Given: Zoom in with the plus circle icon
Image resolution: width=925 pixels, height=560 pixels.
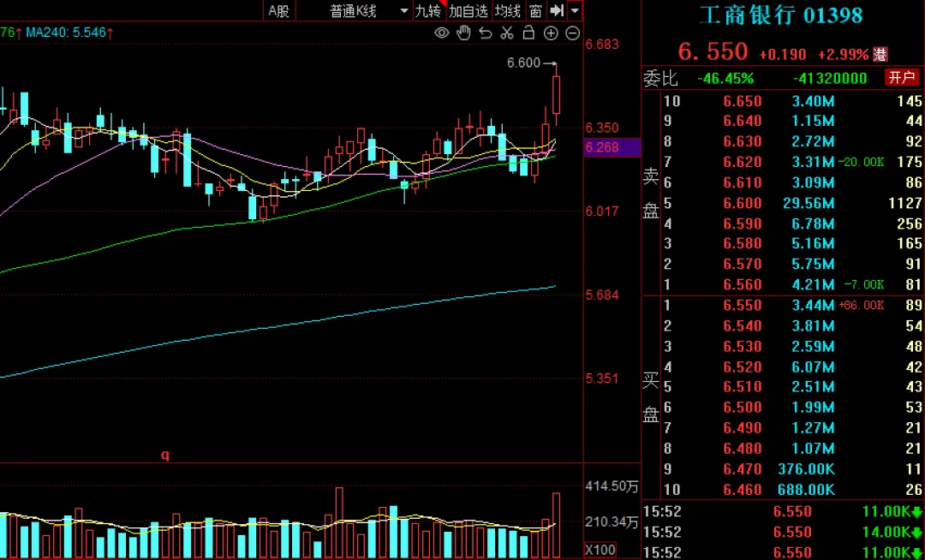Looking at the screenshot, I should [x=551, y=33].
